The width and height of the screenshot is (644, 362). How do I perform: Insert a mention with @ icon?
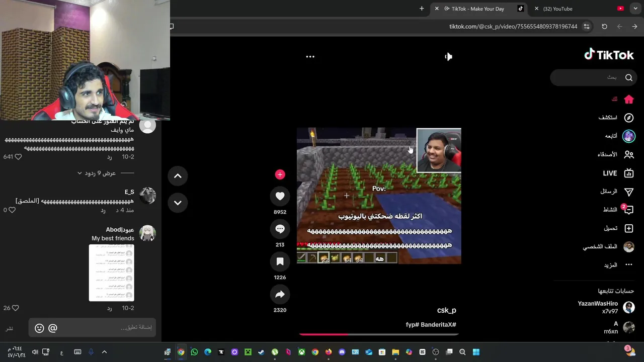click(x=53, y=328)
